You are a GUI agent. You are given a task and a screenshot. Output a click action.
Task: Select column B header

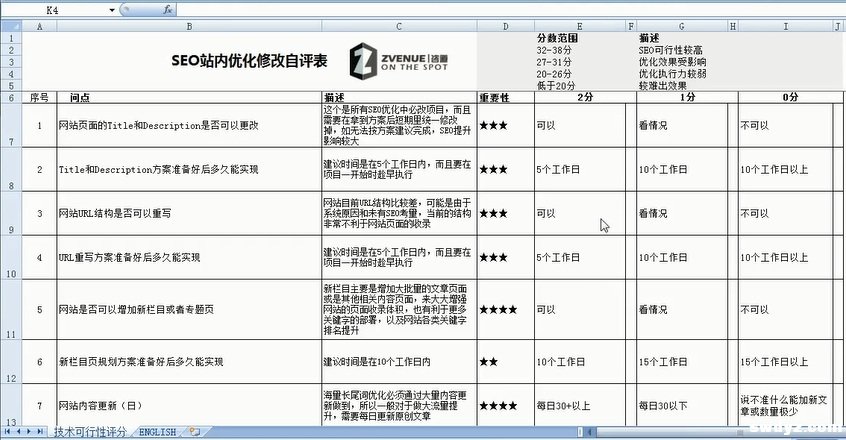click(x=188, y=25)
